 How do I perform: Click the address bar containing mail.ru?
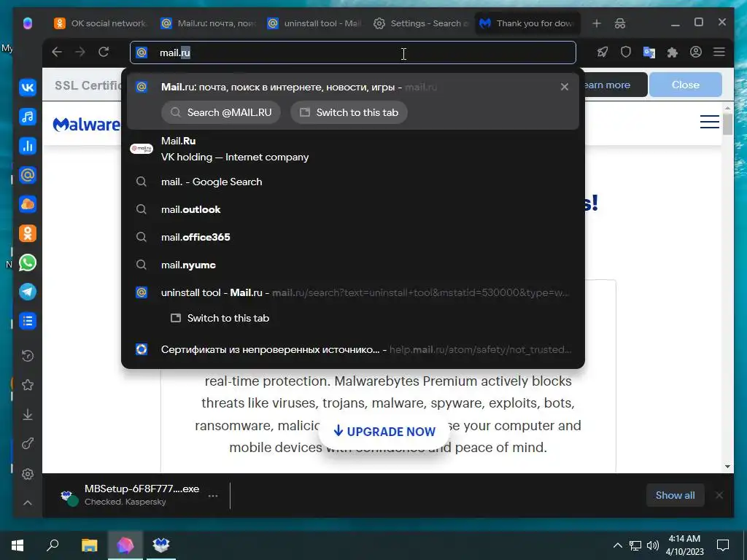[352, 52]
